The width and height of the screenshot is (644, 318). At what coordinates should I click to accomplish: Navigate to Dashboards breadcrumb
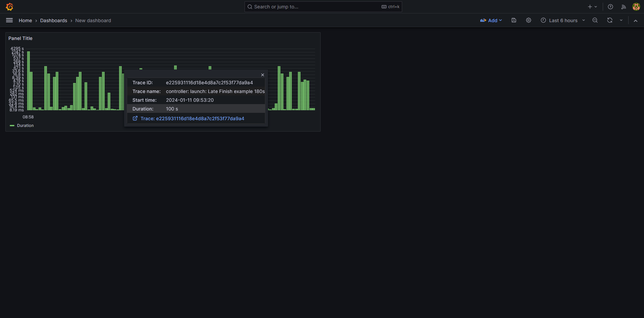[x=54, y=20]
